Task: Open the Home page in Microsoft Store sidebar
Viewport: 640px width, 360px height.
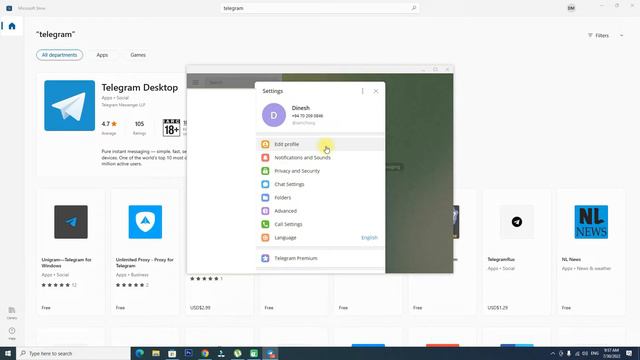Action: point(12,26)
